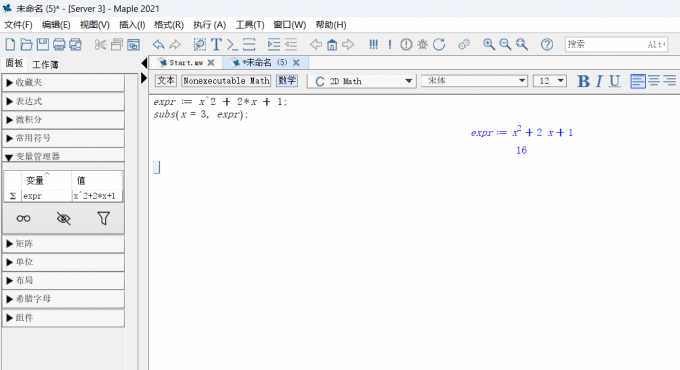Screen dimensions: 680x370
Task: Select the expr row in variable manager
Action: pyautogui.click(x=63, y=196)
